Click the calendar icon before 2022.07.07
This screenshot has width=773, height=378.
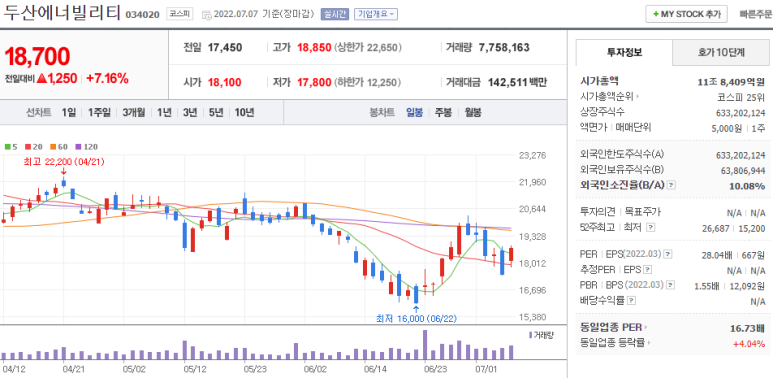pos(207,14)
